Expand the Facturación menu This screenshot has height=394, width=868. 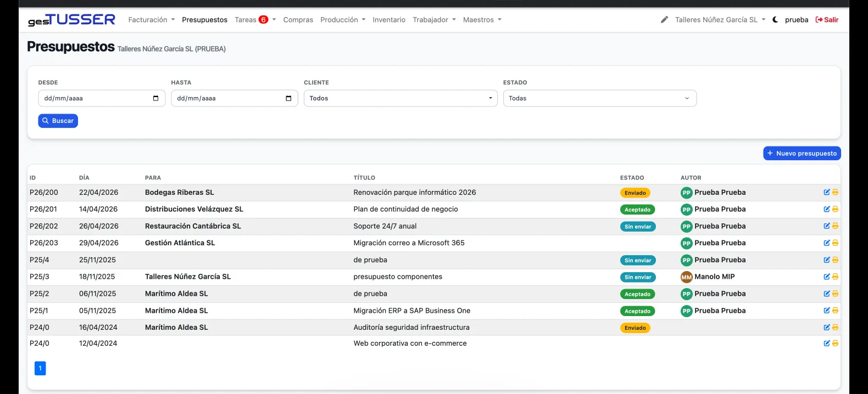[151, 20]
